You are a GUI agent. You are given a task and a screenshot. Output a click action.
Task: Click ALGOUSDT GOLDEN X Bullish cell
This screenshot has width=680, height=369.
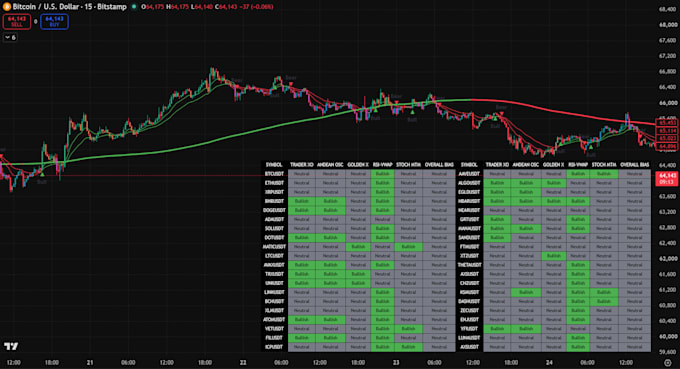pyautogui.click(x=554, y=183)
